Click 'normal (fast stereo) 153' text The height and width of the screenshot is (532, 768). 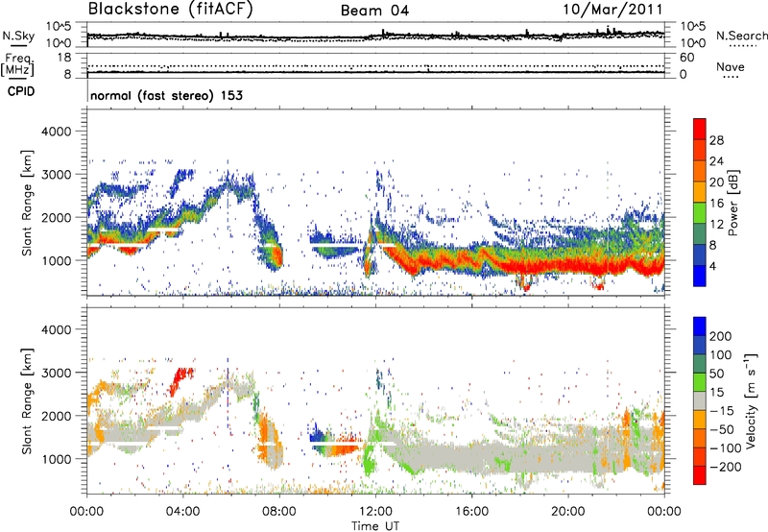(166, 96)
